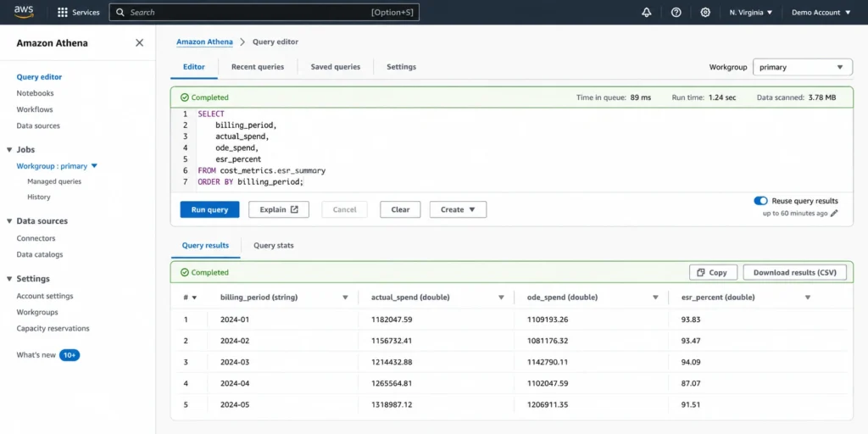Click the Clear button
Screen dimensions: 868x434
400,210
